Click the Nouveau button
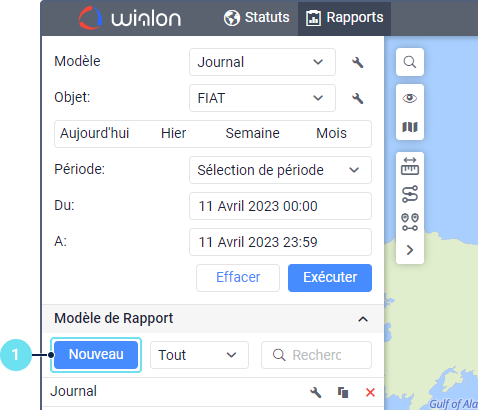This screenshot has width=478, height=410. pyautogui.click(x=96, y=355)
